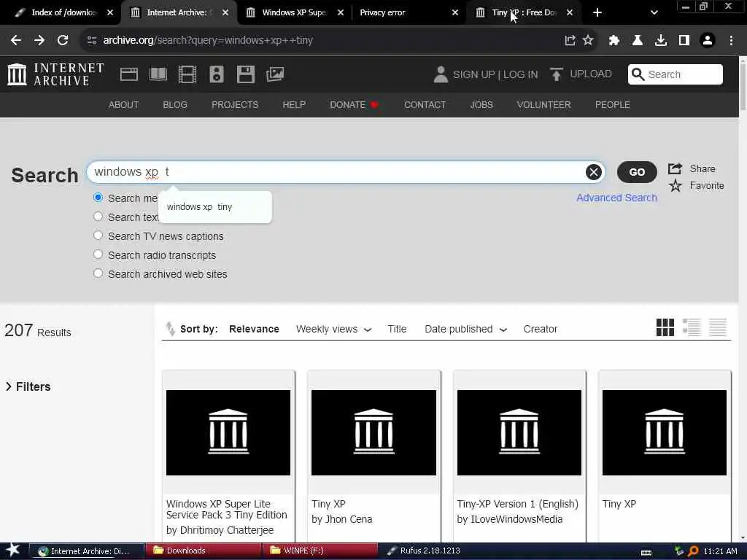This screenshot has width=747, height=560.
Task: Open the browser extensions puzzle icon
Action: tap(614, 41)
